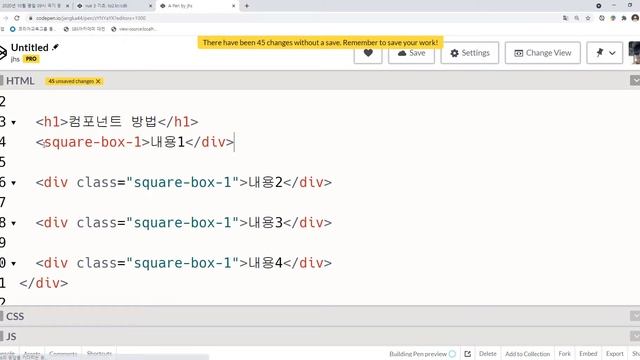
Task: Collapse the h1 code fold arrow
Action: 13,122
